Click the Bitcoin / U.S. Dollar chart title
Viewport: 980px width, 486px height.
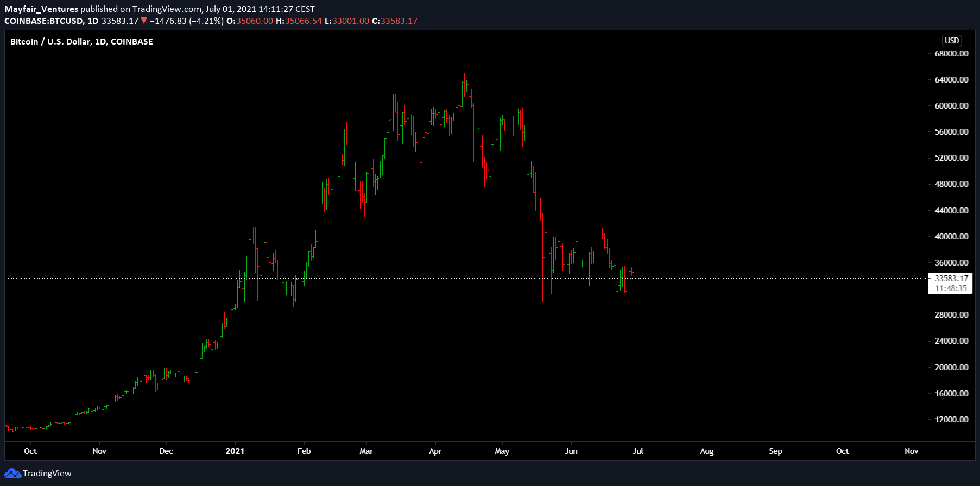pos(81,42)
